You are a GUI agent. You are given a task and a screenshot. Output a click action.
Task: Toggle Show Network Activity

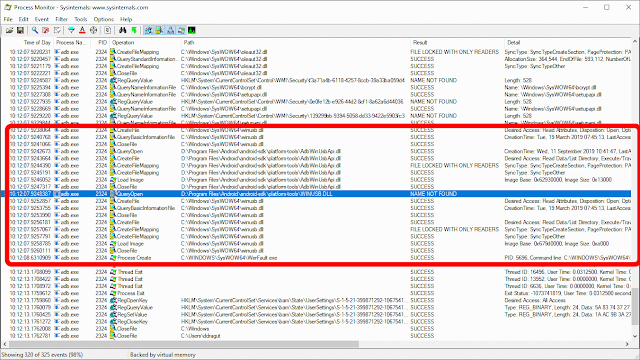point(170,30)
